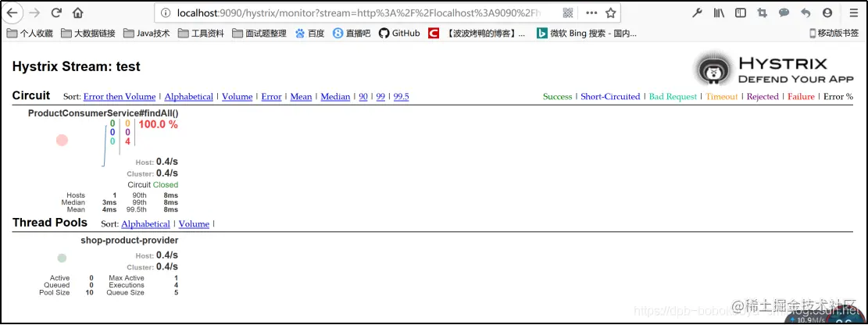Click the red failure count 4
868x325 pixels.
(127, 141)
